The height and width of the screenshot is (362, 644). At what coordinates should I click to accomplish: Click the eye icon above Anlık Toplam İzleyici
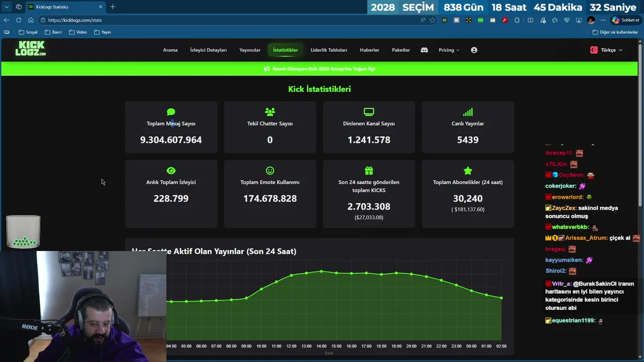(171, 170)
